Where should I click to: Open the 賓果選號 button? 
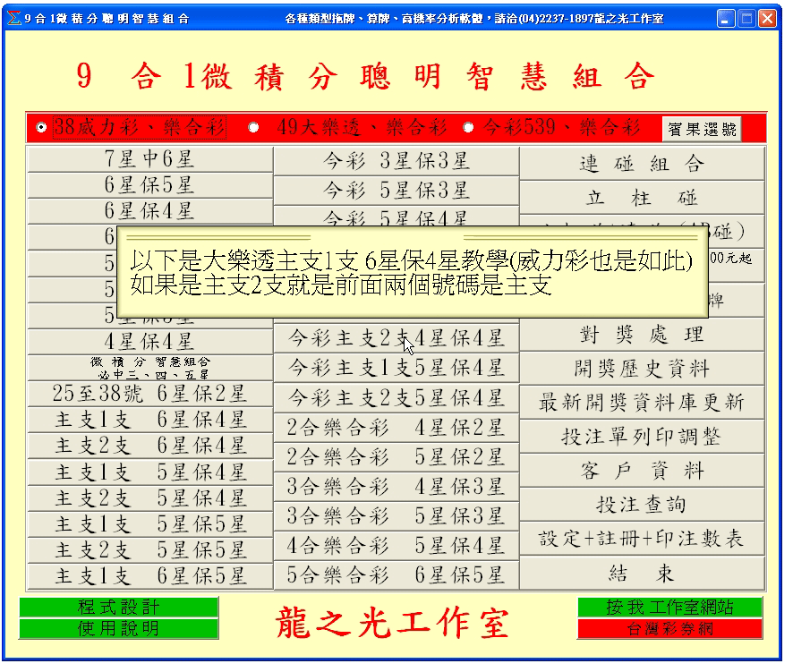[702, 129]
